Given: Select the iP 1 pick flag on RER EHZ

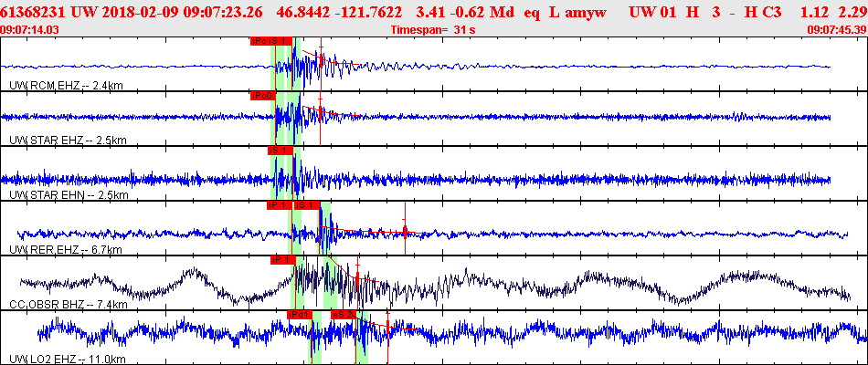Looking at the screenshot, I should (x=279, y=205).
